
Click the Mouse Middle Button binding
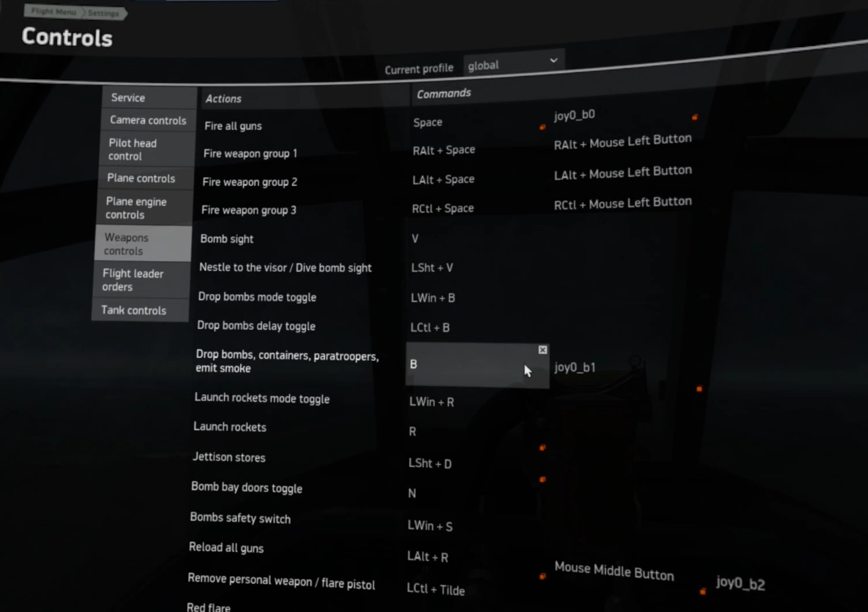[x=614, y=571]
